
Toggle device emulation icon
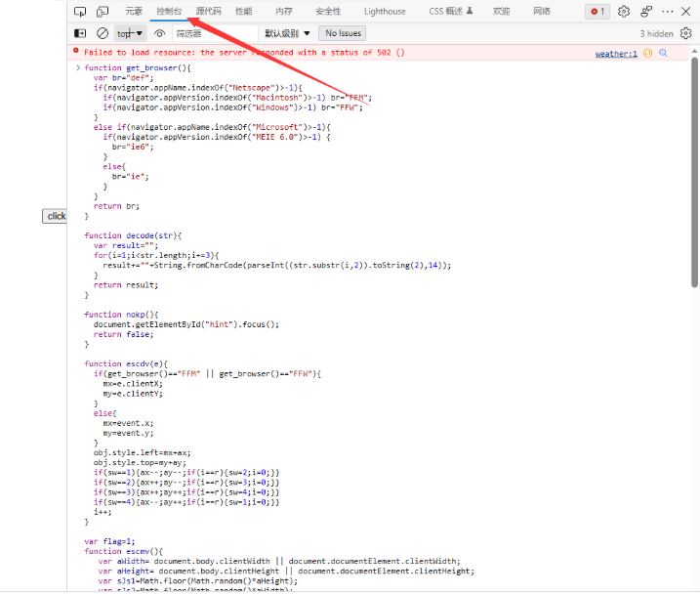(x=103, y=12)
